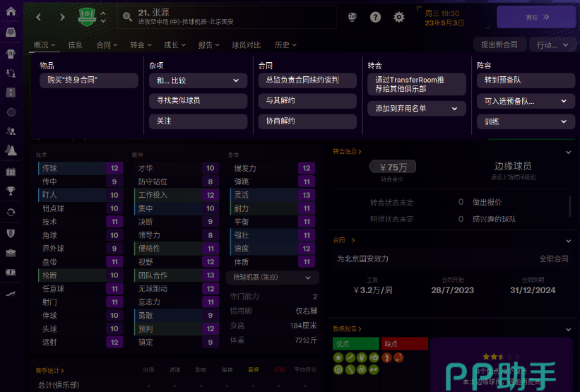This screenshot has width=580, height=392.
Task: Open the 添加到弃用名单 dropdown
Action: [416, 109]
